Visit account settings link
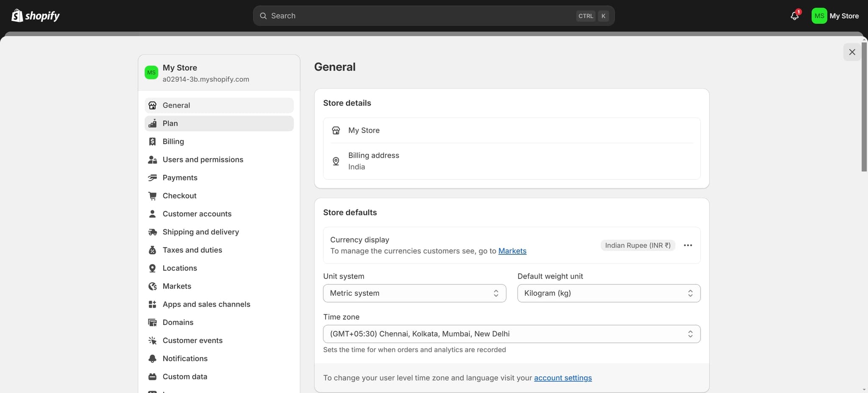Screen dimensions: 868x393 pos(563,378)
